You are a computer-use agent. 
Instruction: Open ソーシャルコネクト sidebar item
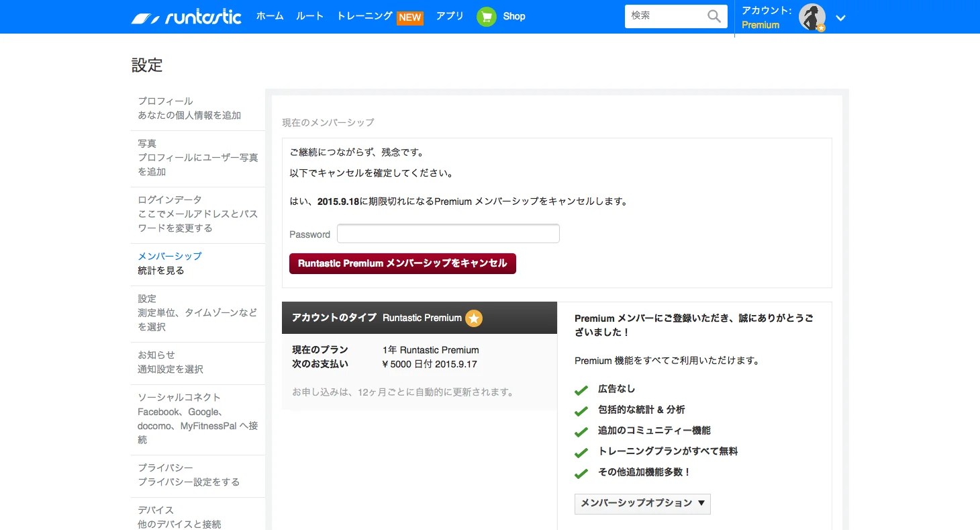198,419
